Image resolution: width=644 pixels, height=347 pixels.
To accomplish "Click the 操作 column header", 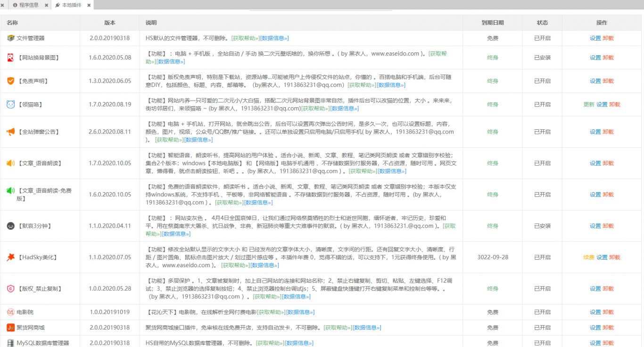I will tap(602, 23).
